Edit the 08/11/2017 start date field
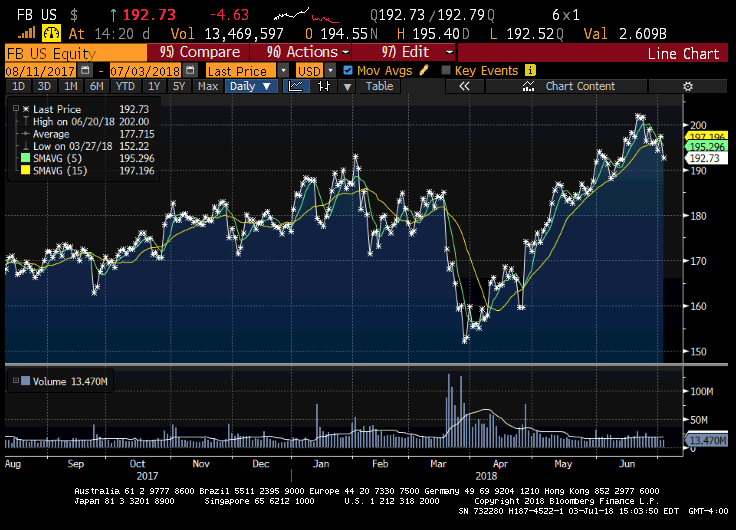Image resolution: width=736 pixels, height=530 pixels. coord(40,71)
